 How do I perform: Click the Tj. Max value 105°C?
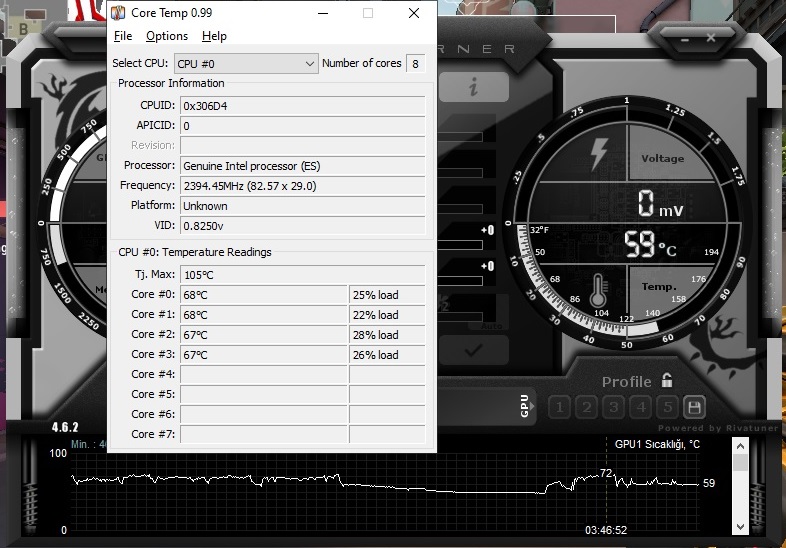tap(302, 275)
